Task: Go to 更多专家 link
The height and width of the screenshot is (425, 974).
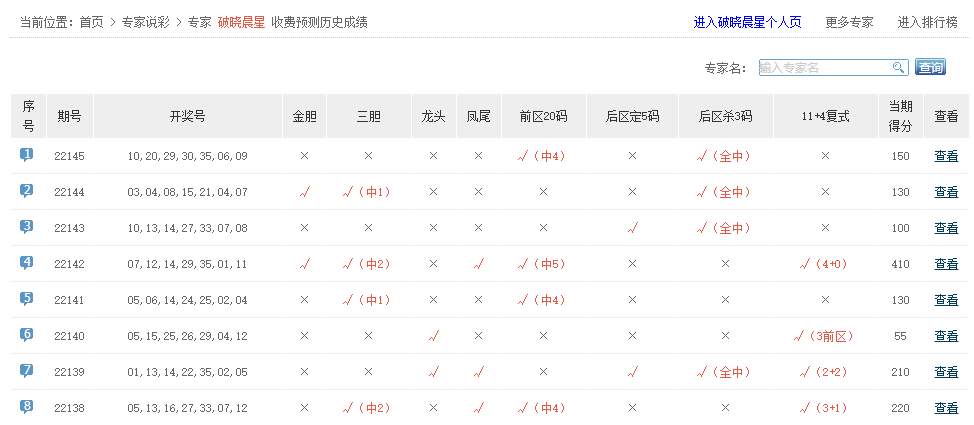Action: pos(849,22)
